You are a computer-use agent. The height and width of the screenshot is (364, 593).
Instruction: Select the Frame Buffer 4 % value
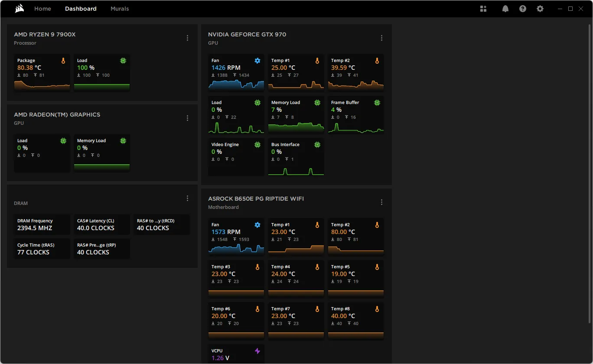tap(336, 110)
